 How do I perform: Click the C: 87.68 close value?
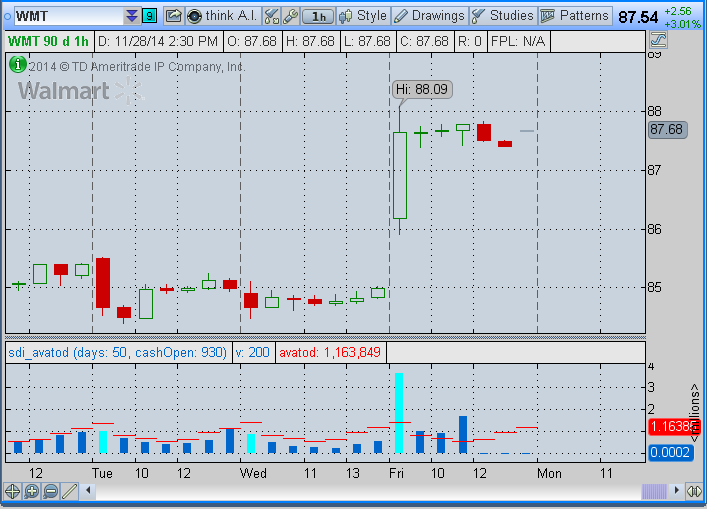pyautogui.click(x=424, y=41)
